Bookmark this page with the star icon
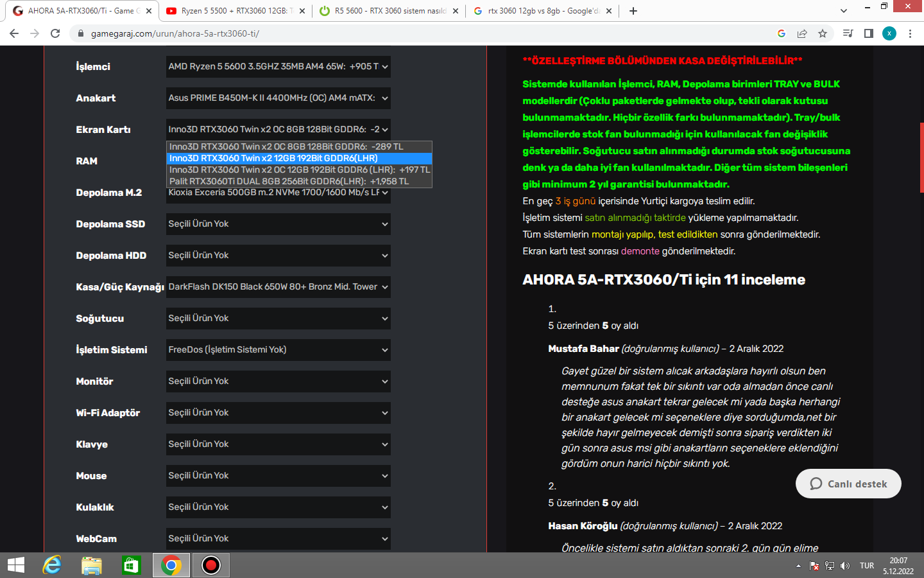 (823, 33)
